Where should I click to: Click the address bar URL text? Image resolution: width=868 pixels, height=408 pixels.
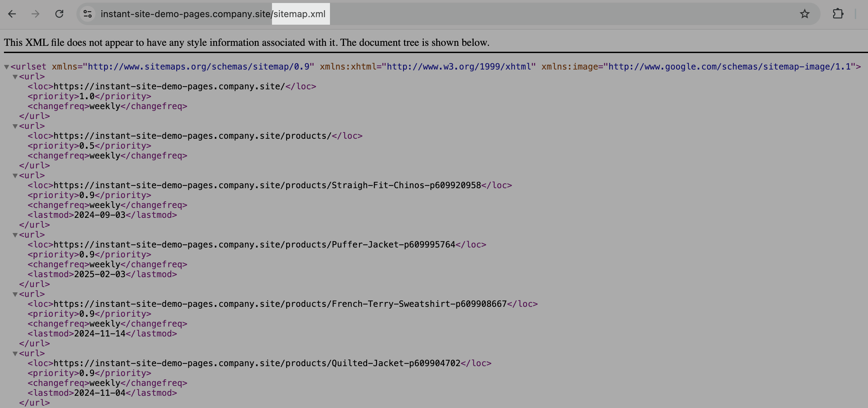pos(212,14)
